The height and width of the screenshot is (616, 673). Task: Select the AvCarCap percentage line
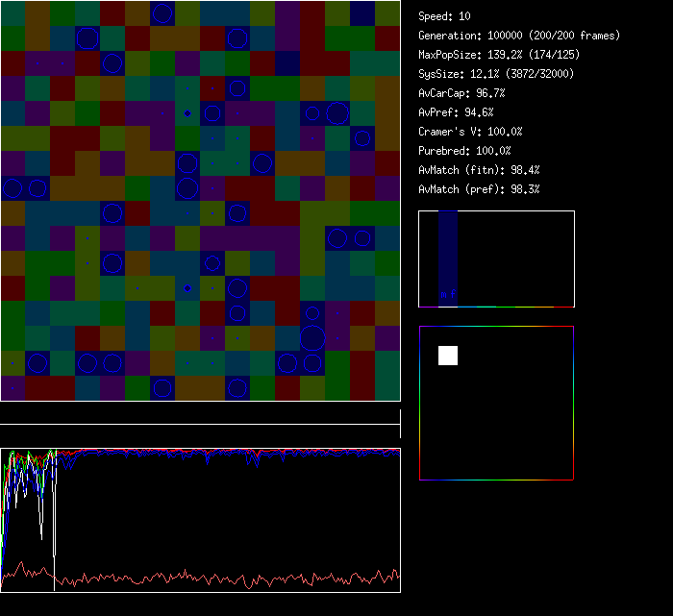[462, 93]
